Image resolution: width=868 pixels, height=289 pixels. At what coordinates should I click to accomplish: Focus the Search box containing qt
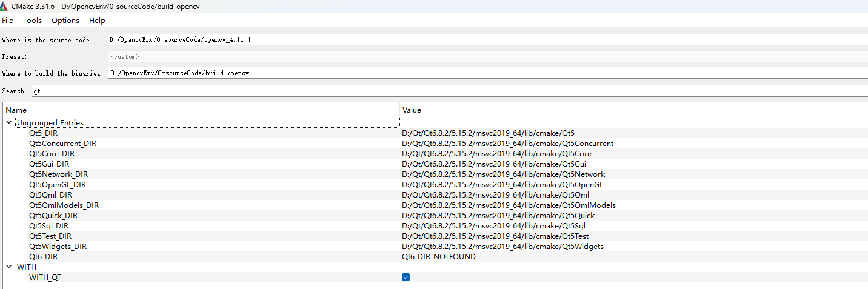[x=449, y=91]
